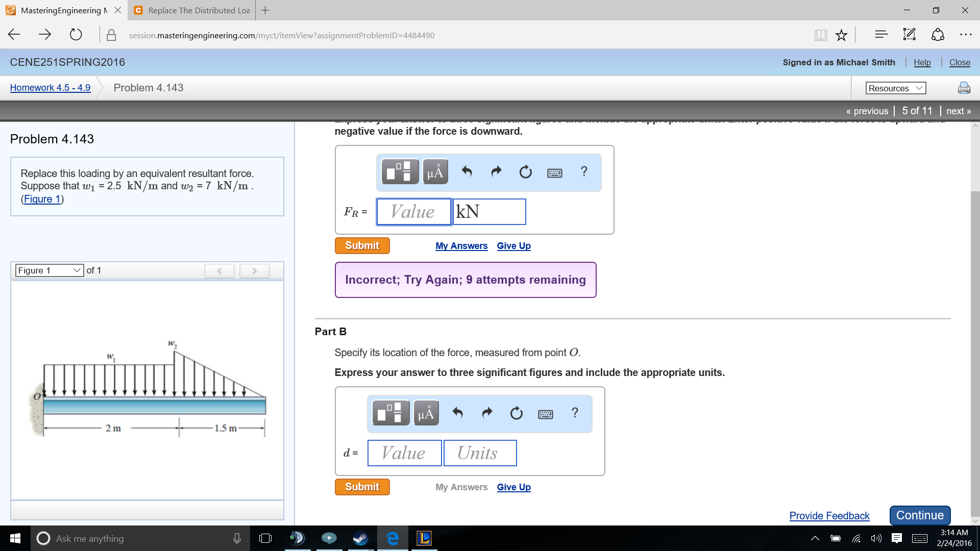Open symbols µÅ tool in Part A toolbar
The width and height of the screenshot is (980, 551).
point(435,171)
